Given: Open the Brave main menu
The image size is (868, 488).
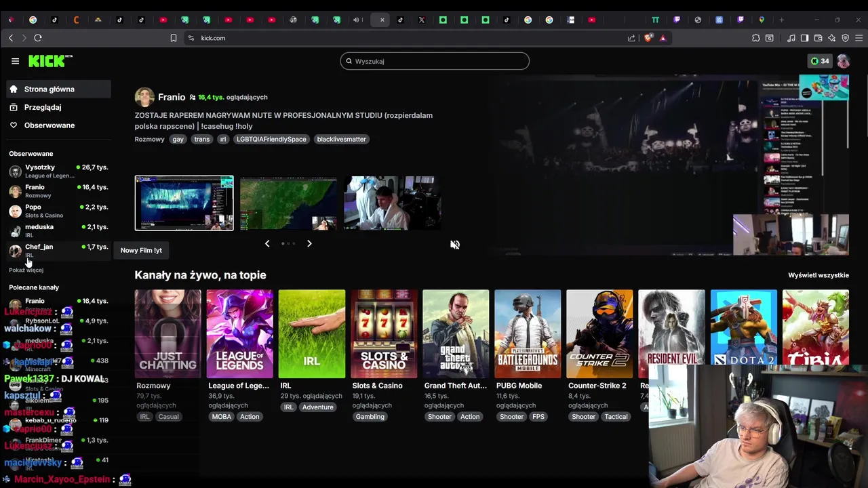Looking at the screenshot, I should [x=858, y=38].
